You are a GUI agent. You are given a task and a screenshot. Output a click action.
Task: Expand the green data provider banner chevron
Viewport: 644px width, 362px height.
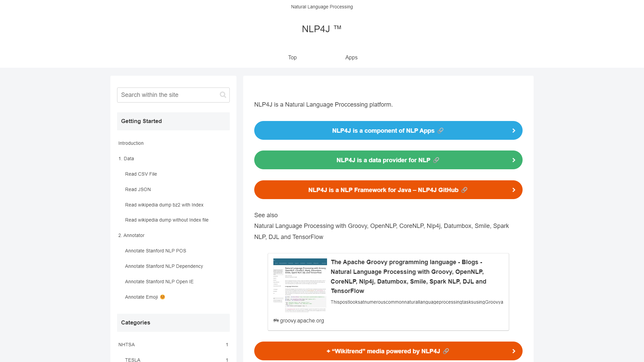point(514,160)
